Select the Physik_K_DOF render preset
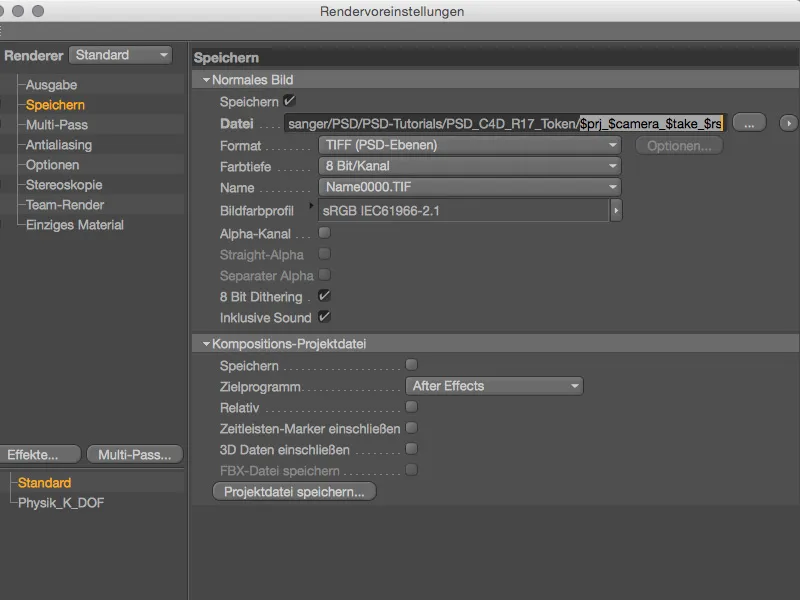 tap(61, 503)
